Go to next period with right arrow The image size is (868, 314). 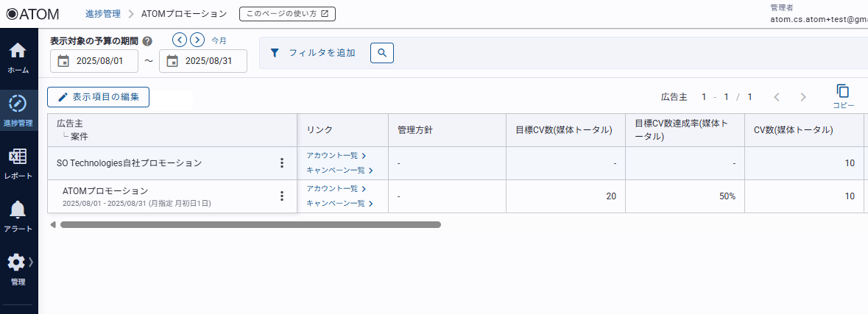tap(197, 40)
